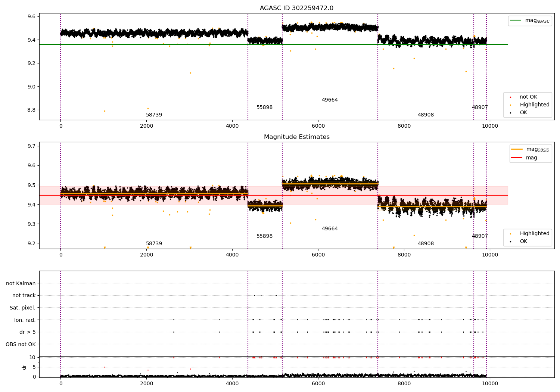560x392 pixels.
Task: Click the 6000 x-tick label in bottom plot
Action: tap(318, 384)
